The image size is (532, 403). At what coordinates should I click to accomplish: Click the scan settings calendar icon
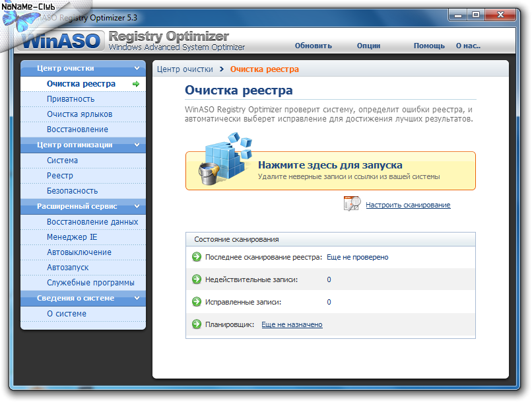point(352,203)
